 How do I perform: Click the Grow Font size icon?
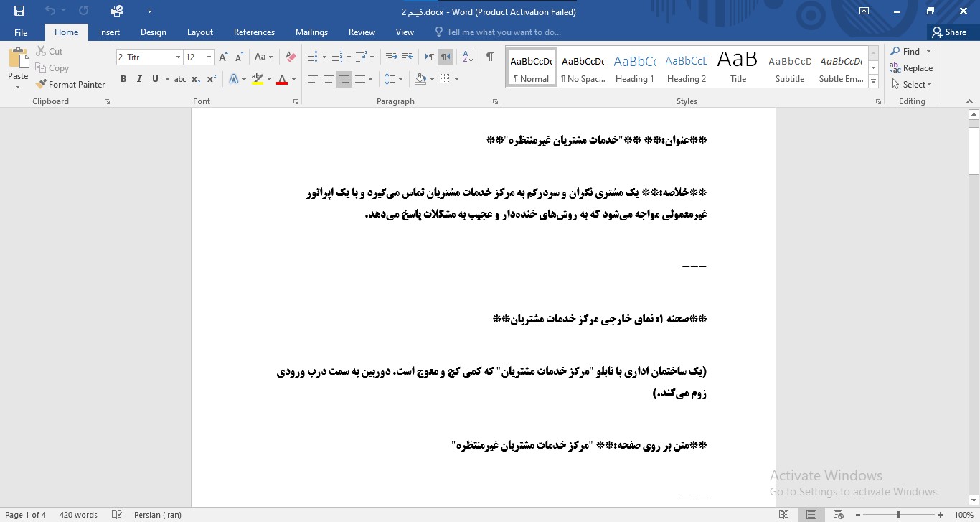click(223, 57)
